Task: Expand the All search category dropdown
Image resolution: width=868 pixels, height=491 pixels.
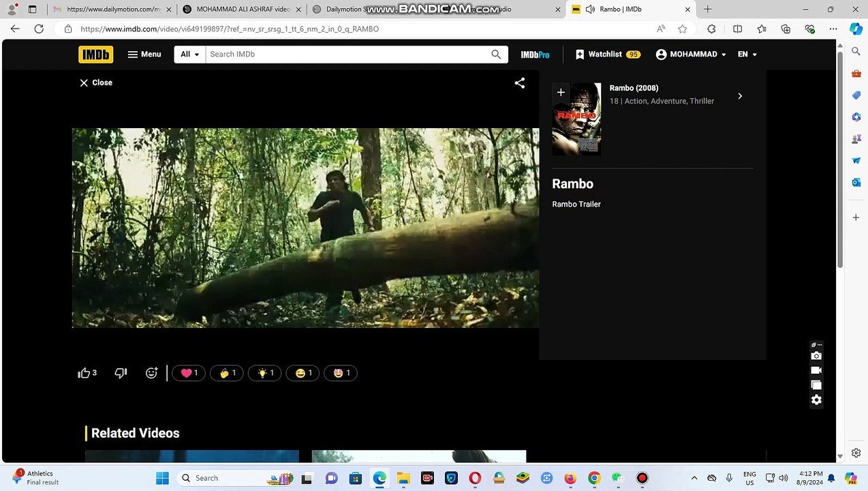Action: (190, 55)
